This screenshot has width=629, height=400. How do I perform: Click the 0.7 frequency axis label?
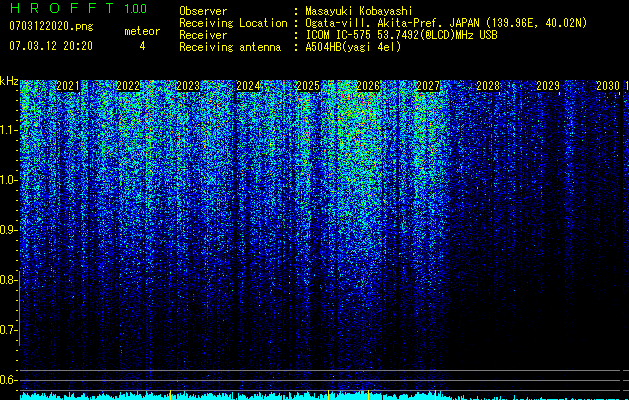coord(7,330)
